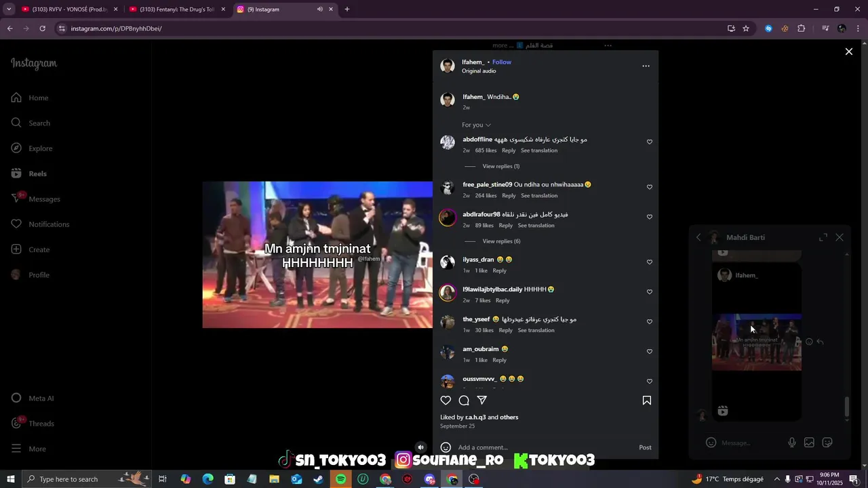Image resolution: width=868 pixels, height=488 pixels.
Task: Open the More menu in sidebar
Action: pyautogui.click(x=29, y=449)
